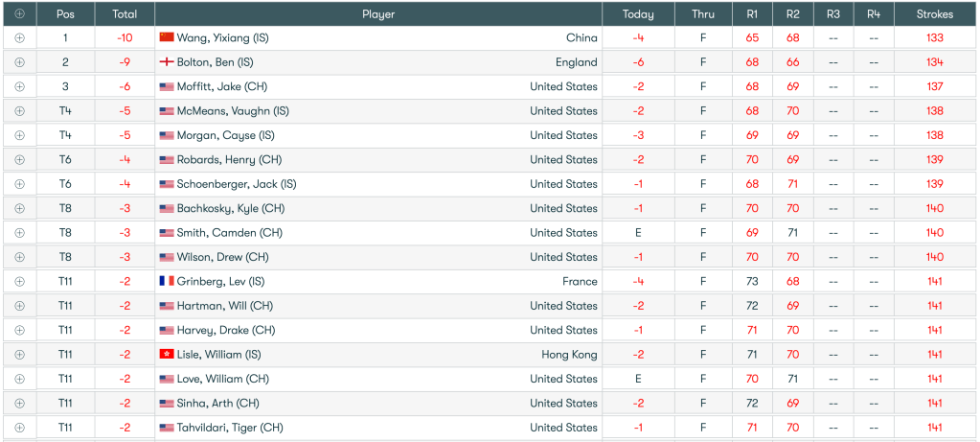980x442 pixels.
Task: Click plus icon in header row
Action: click(x=19, y=14)
